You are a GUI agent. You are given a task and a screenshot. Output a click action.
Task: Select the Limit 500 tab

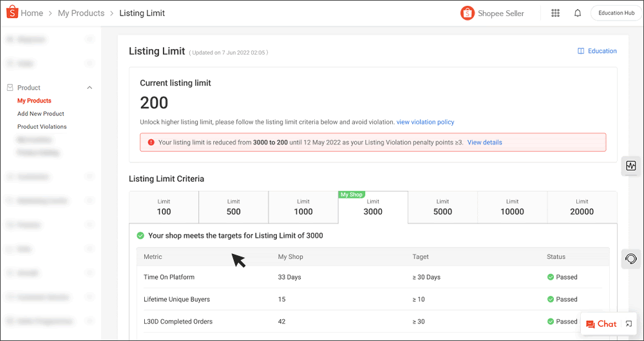(233, 207)
